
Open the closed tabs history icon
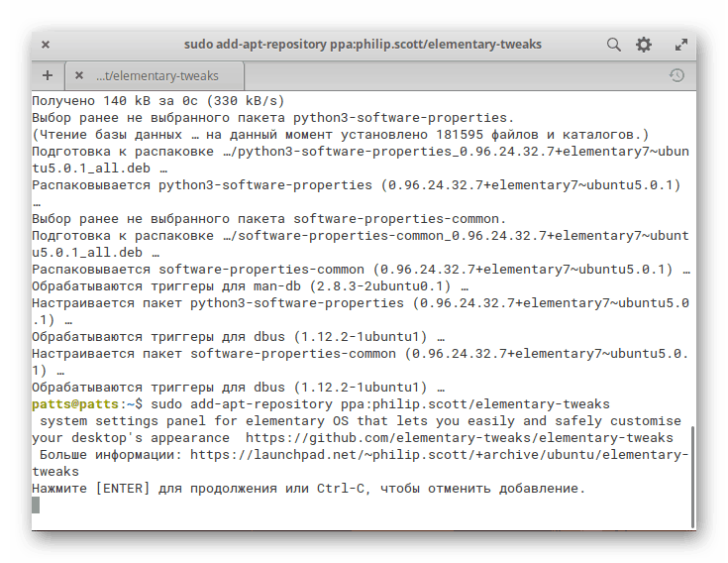click(676, 75)
